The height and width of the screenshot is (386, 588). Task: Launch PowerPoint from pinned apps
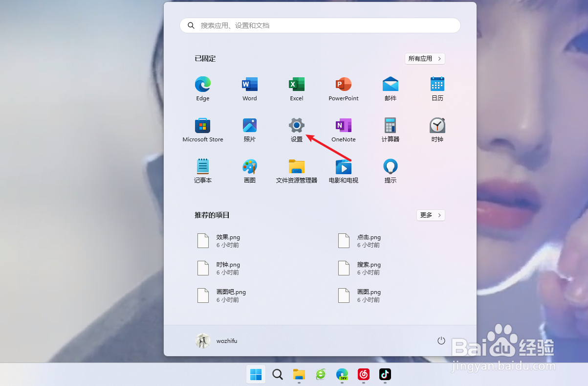click(x=344, y=89)
